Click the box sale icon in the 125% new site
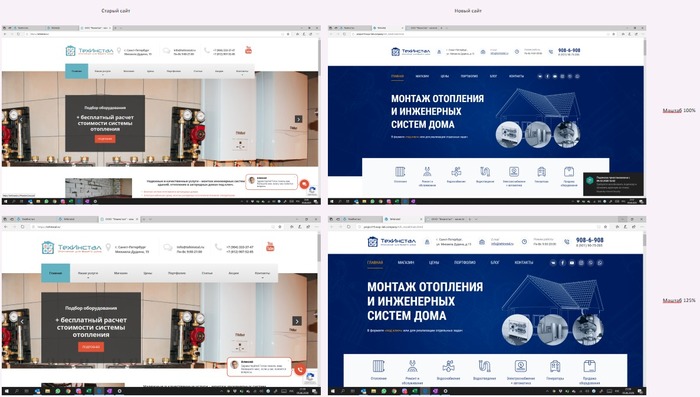This screenshot has width=700, height=397. pyautogui.click(x=589, y=366)
